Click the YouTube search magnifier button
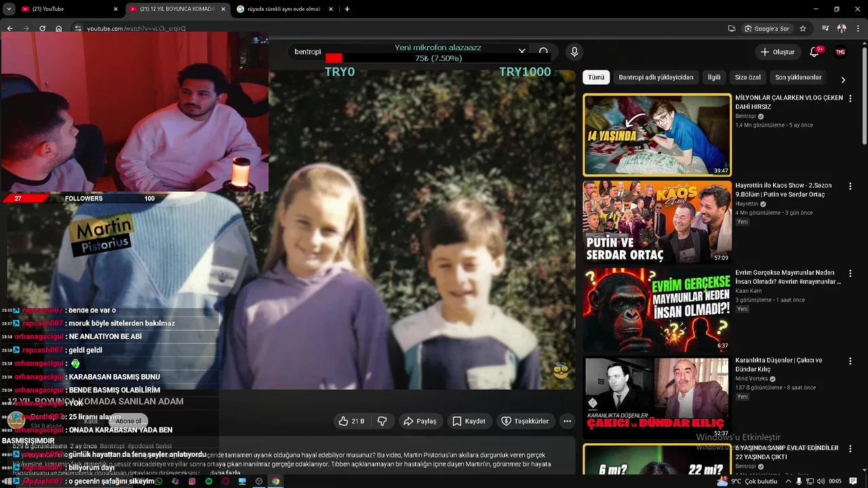The width and height of the screenshot is (868, 488). coord(544,52)
